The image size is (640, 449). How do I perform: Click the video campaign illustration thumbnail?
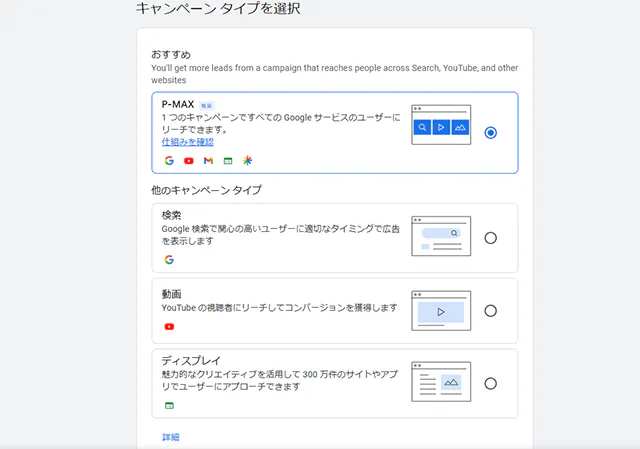click(441, 311)
